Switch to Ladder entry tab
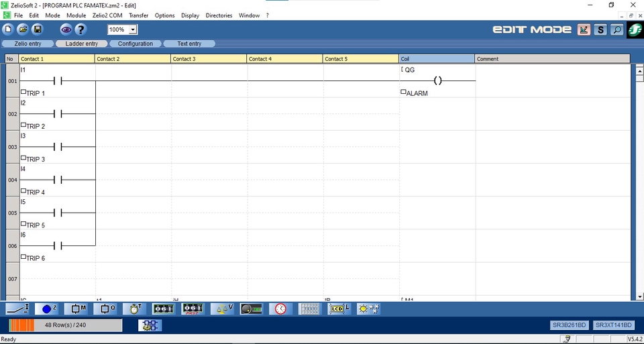The width and height of the screenshot is (644, 344). click(82, 44)
